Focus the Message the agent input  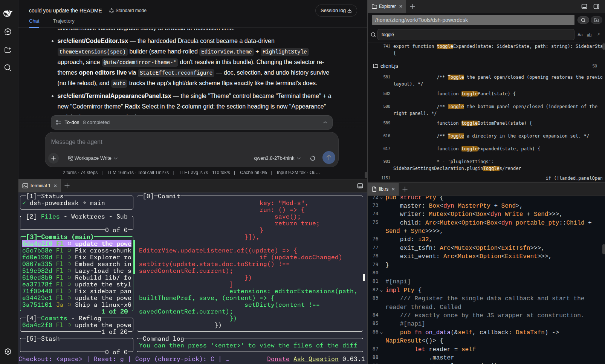point(191,142)
